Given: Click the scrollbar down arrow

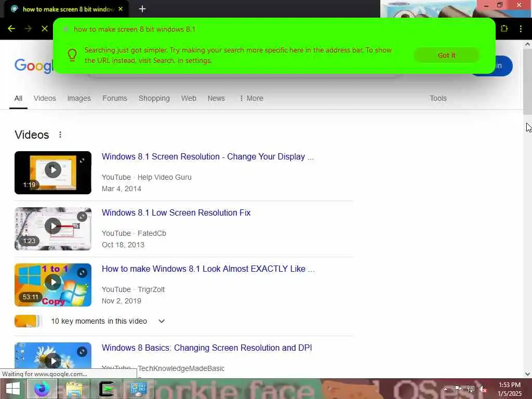Looking at the screenshot, I should (x=527, y=374).
